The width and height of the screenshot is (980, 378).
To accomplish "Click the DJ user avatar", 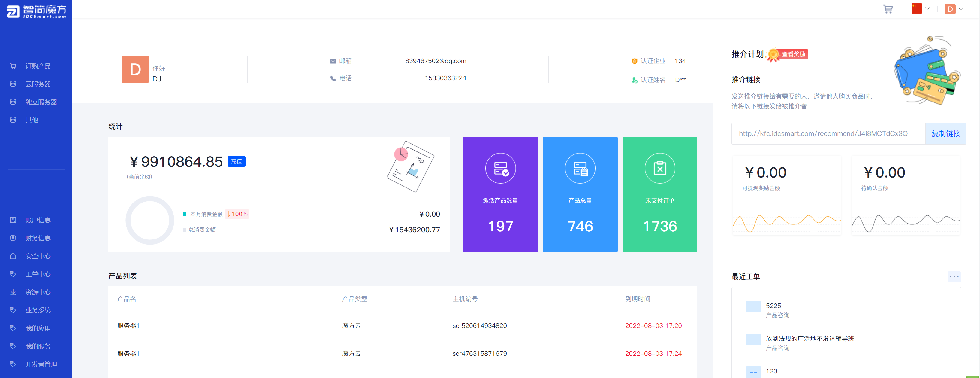I will [135, 69].
